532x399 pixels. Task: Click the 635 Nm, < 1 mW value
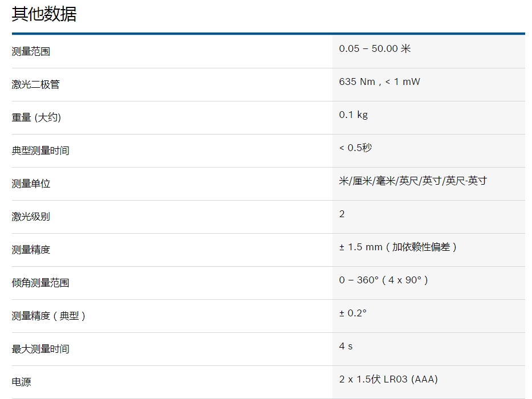point(379,82)
